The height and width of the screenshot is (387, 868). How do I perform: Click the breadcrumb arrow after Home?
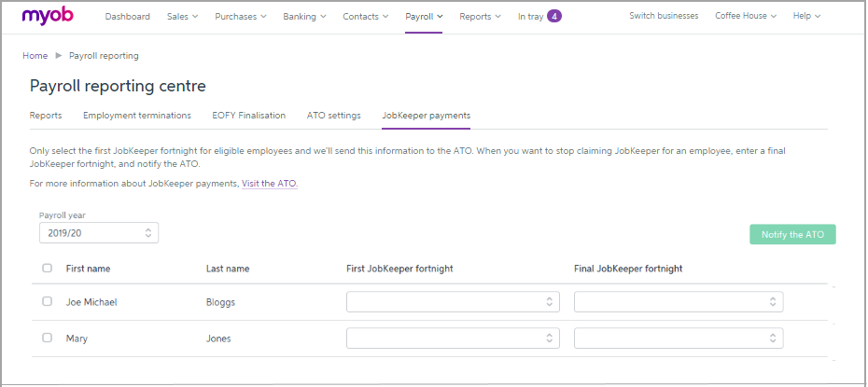tap(58, 56)
